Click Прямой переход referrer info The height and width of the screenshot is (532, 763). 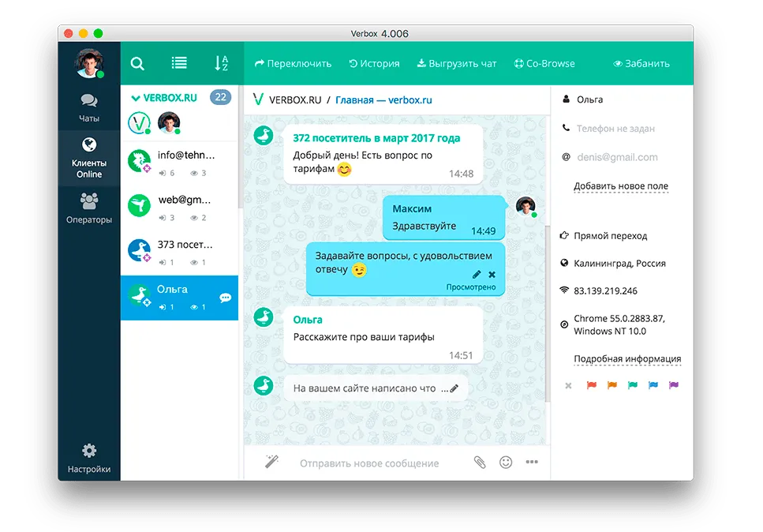(610, 236)
